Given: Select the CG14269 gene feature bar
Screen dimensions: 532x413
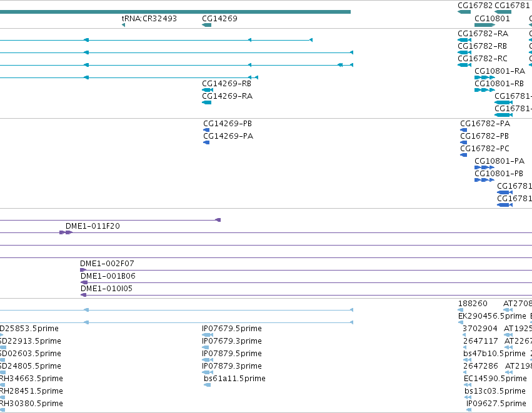Looking at the screenshot, I should (207, 25).
